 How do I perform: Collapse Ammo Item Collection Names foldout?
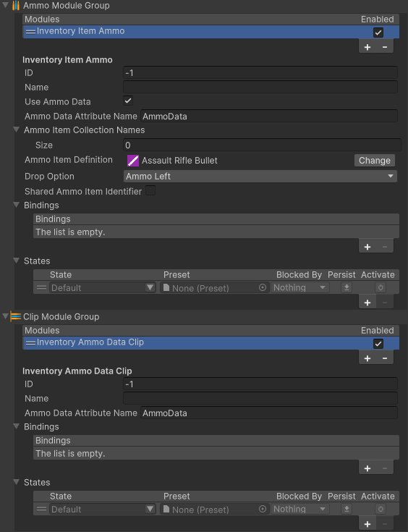[x=17, y=130]
